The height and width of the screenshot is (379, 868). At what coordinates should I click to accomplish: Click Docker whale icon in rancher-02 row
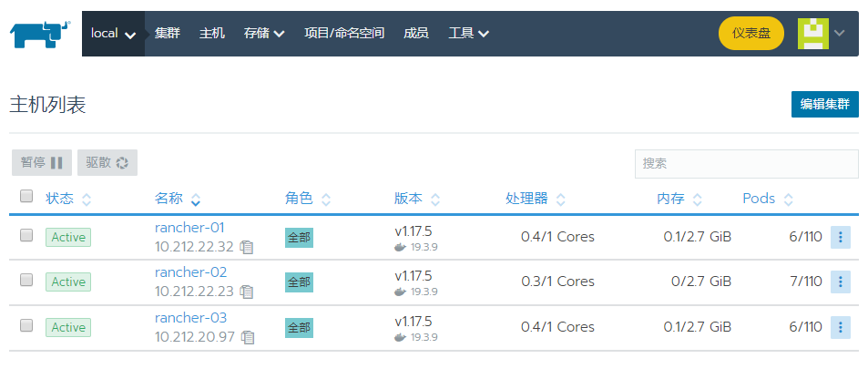pyautogui.click(x=400, y=292)
